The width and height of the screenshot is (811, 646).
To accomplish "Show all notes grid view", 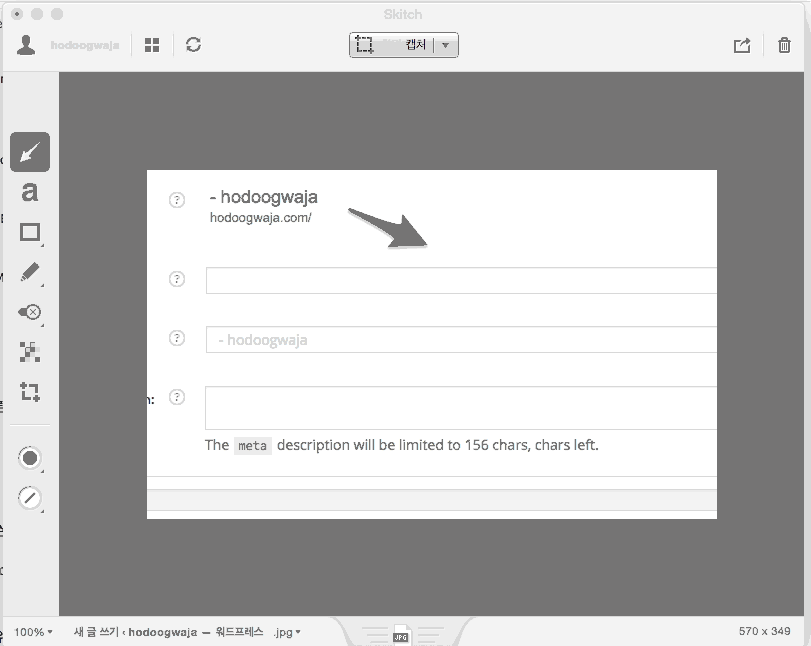I will pyautogui.click(x=152, y=45).
